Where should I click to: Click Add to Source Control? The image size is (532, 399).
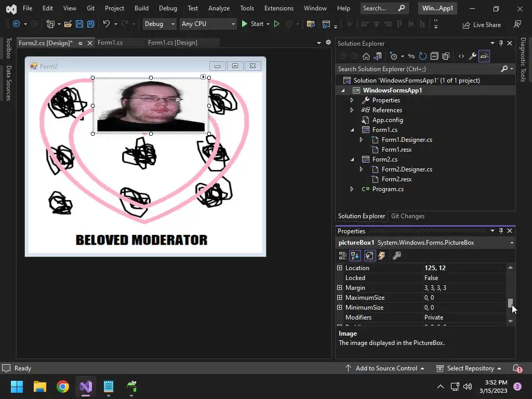point(385,368)
